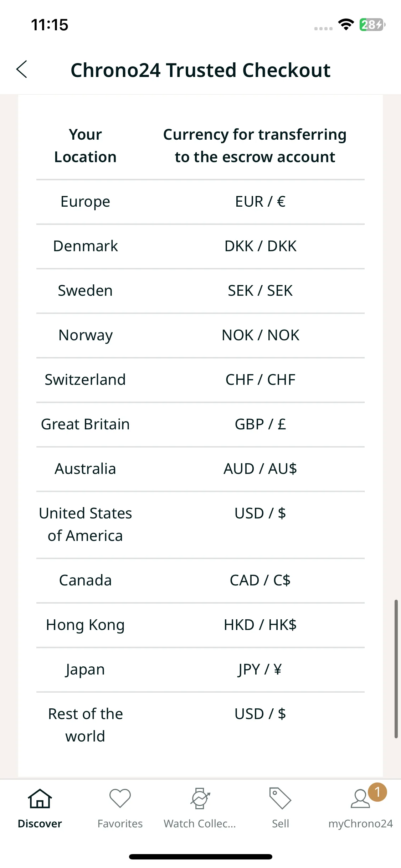Click the page scrollbar handle
Image resolution: width=401 pixels, height=868 pixels.
point(396,669)
